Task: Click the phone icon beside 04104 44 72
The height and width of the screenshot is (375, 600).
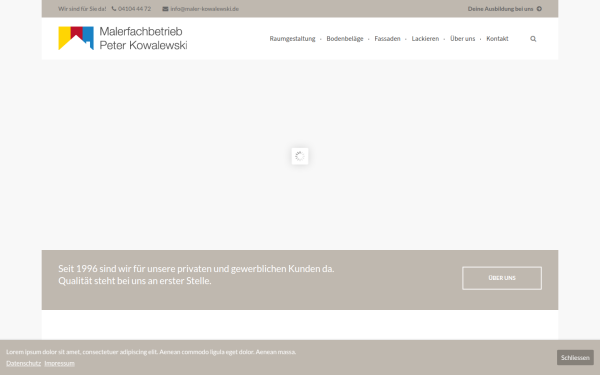Action: click(x=114, y=9)
